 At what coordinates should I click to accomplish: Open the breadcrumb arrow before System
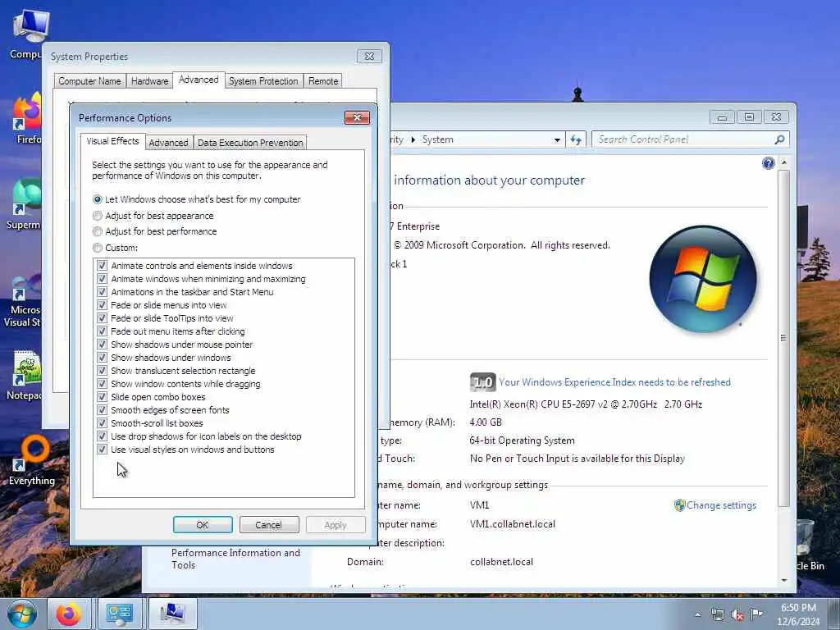413,139
